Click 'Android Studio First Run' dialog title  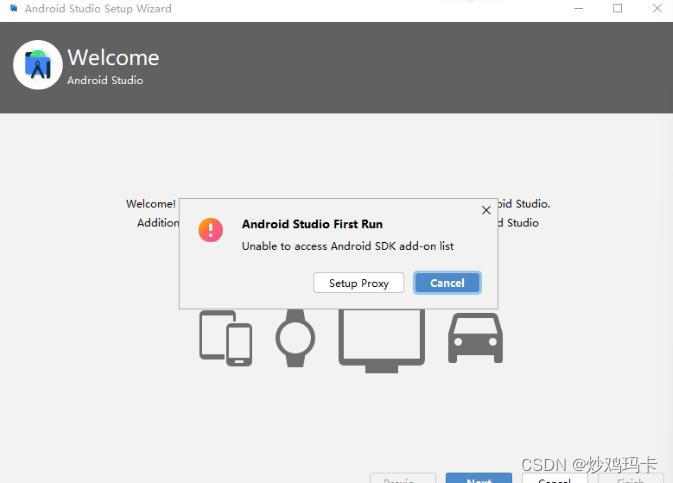312,224
